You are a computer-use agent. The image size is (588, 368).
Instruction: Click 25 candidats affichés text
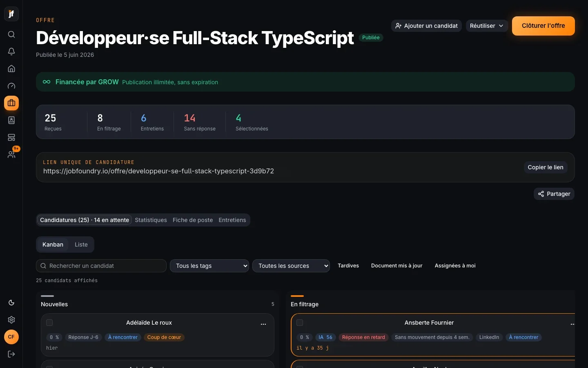pos(67,280)
